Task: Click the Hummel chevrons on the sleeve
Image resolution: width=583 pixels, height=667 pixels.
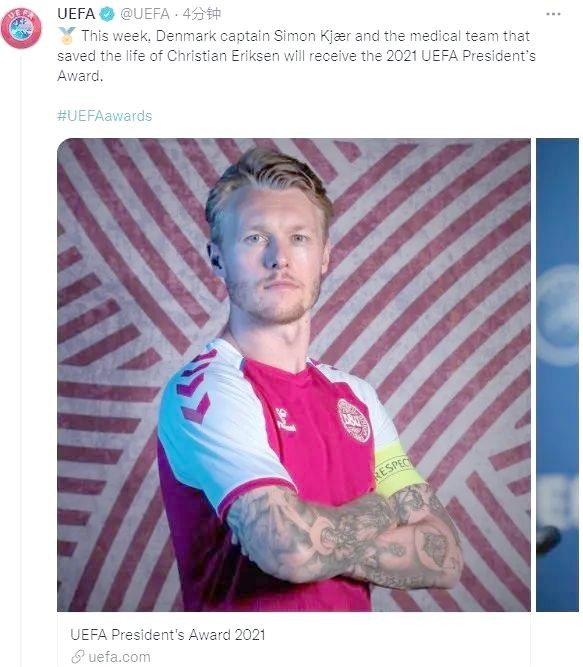Action: (193, 388)
